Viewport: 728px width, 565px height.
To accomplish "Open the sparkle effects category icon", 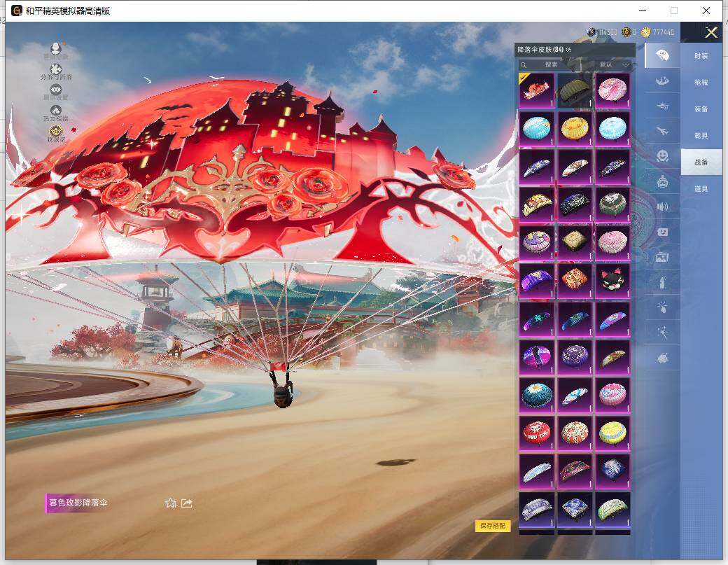I will 662,332.
